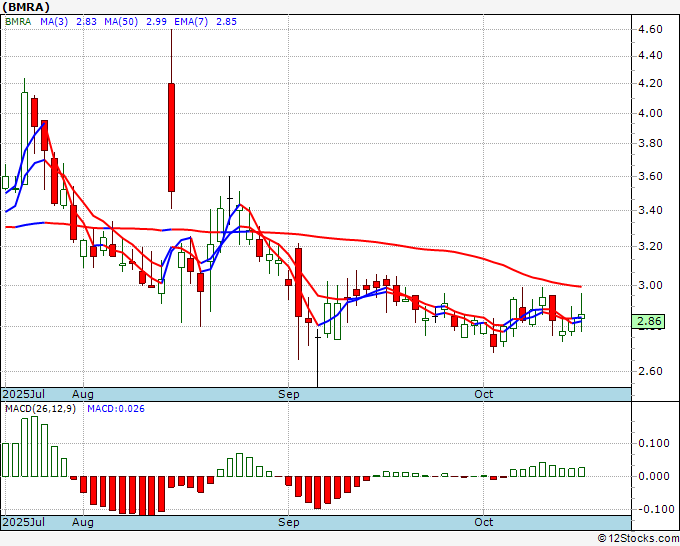680x546 pixels.
Task: Click the 2.60 price axis label
Action: (x=651, y=371)
